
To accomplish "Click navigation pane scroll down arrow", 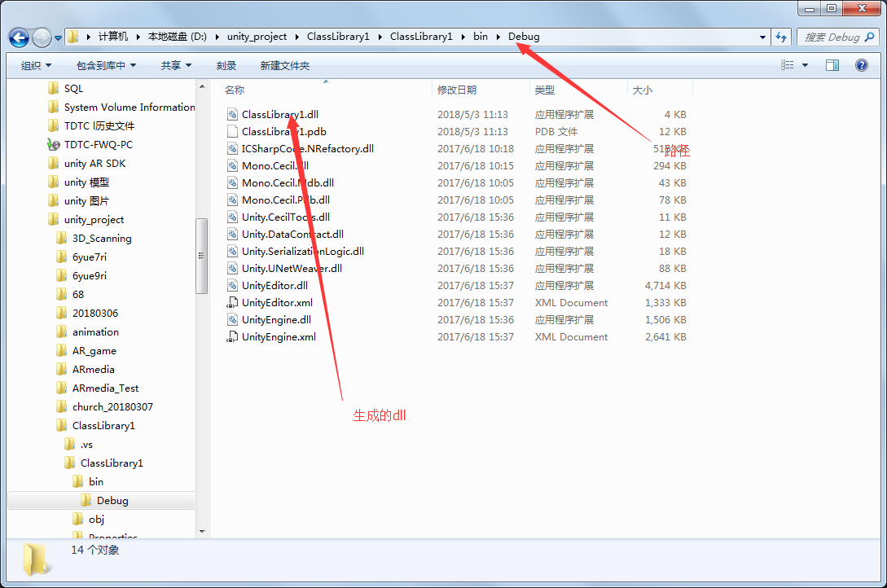I will click(202, 532).
